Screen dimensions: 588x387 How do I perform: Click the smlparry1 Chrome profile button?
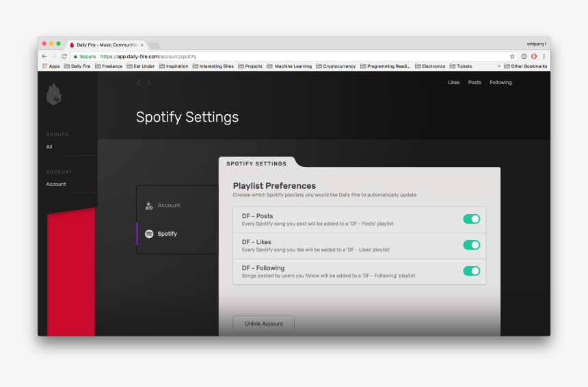click(537, 44)
